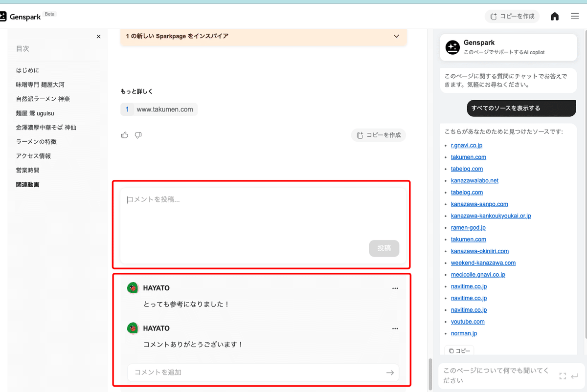Open youtube.com source link
The width and height of the screenshot is (587, 392).
(x=468, y=321)
